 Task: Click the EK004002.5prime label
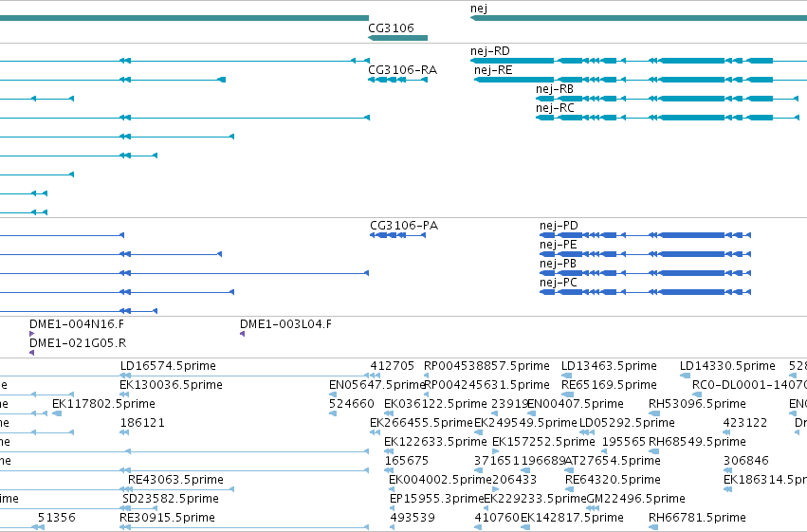point(440,480)
